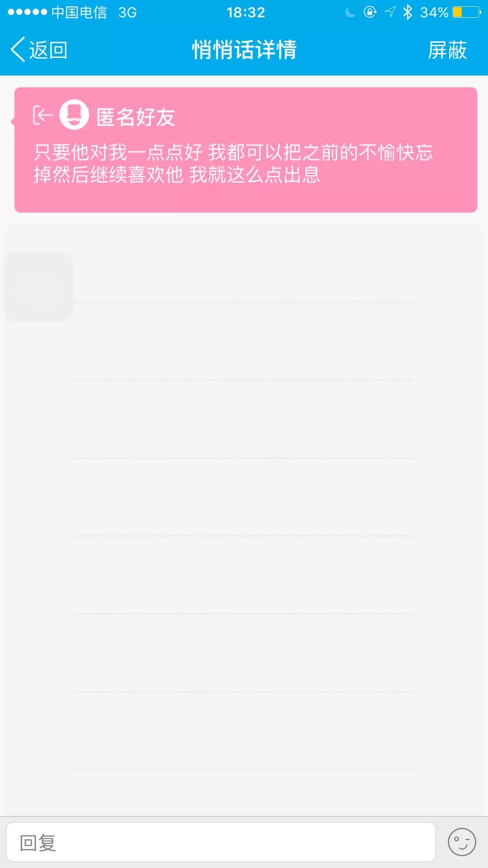Screen dimensions: 488x868
Task: Tap the location arrow status icon
Action: 390,12
